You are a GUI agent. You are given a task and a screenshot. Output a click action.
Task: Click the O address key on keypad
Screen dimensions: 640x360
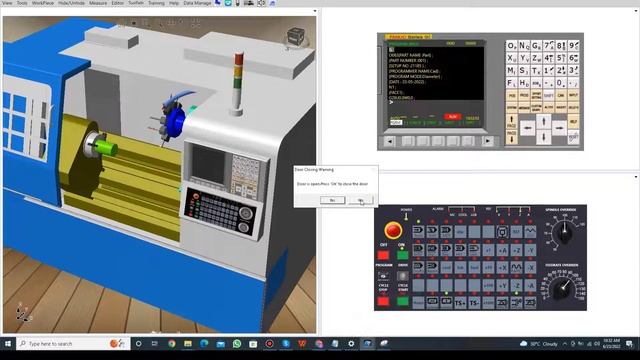pos(511,46)
